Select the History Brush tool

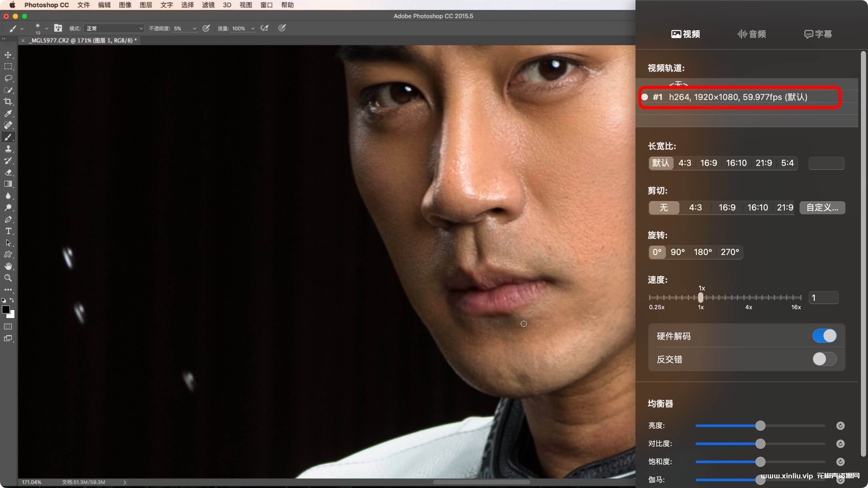point(8,161)
